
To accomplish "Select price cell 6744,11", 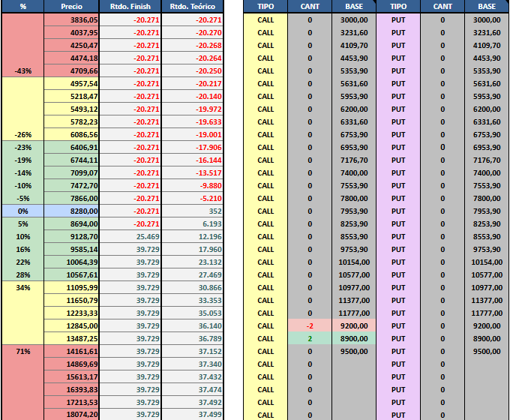I will [x=71, y=160].
